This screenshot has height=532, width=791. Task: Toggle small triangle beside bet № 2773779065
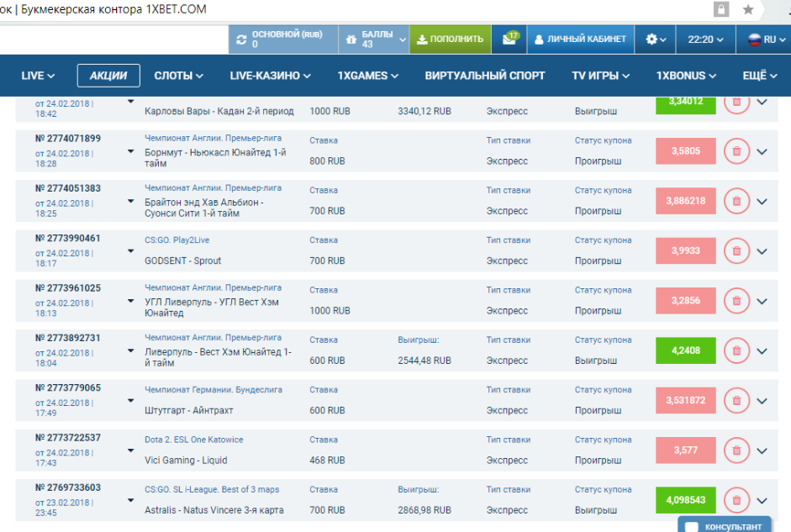pyautogui.click(x=130, y=401)
